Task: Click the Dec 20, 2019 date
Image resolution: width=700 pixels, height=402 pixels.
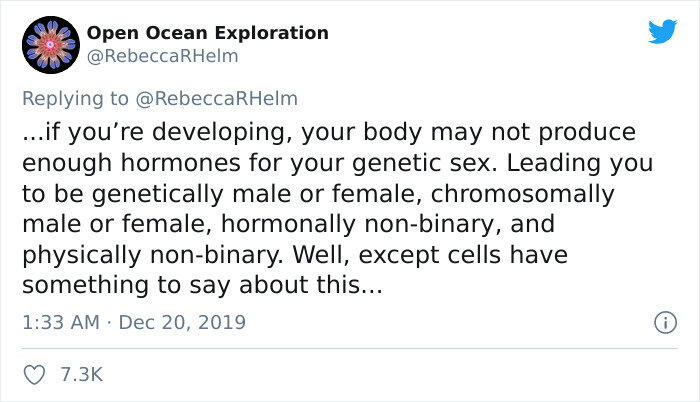Action: (x=182, y=322)
